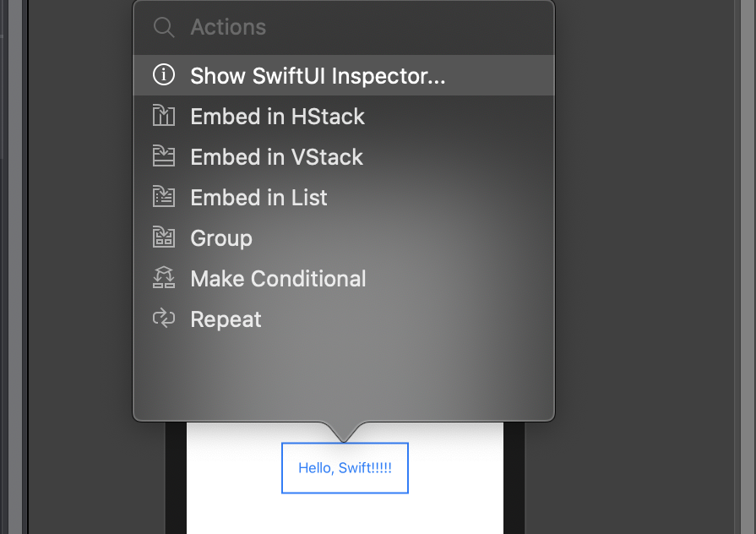The height and width of the screenshot is (534, 756).
Task: Click the Embed in VStack icon
Action: click(x=163, y=156)
